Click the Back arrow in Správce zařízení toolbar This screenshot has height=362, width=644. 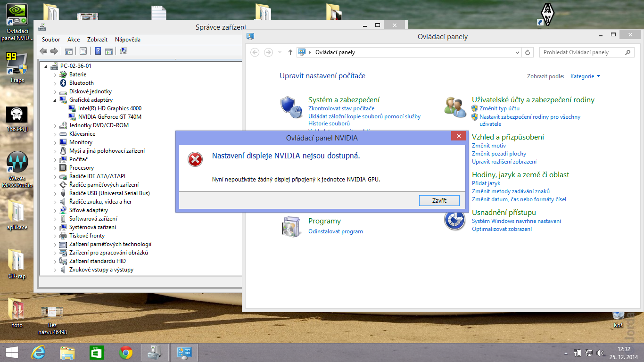pyautogui.click(x=43, y=51)
